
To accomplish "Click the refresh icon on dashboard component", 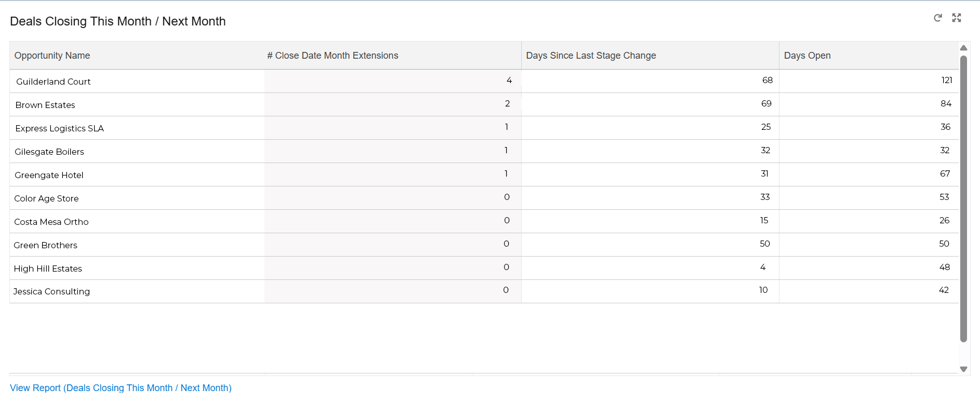I will [x=937, y=18].
